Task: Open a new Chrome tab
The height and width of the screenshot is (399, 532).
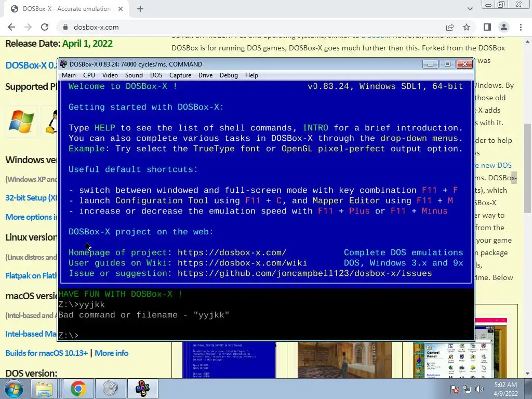Action: pos(140,9)
